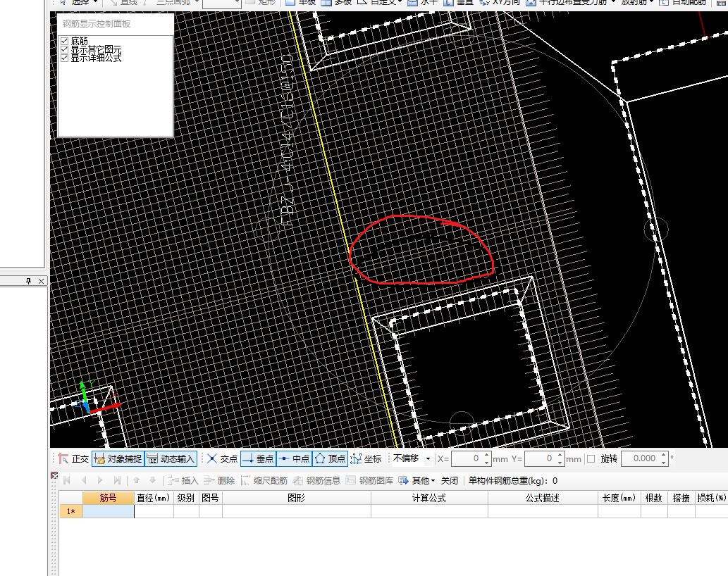Select the 直径(mm) column header
The image size is (728, 576).
click(154, 498)
